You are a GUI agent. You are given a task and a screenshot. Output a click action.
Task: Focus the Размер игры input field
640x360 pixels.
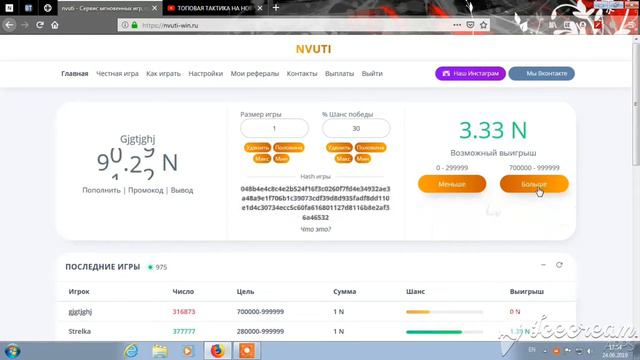coord(274,128)
